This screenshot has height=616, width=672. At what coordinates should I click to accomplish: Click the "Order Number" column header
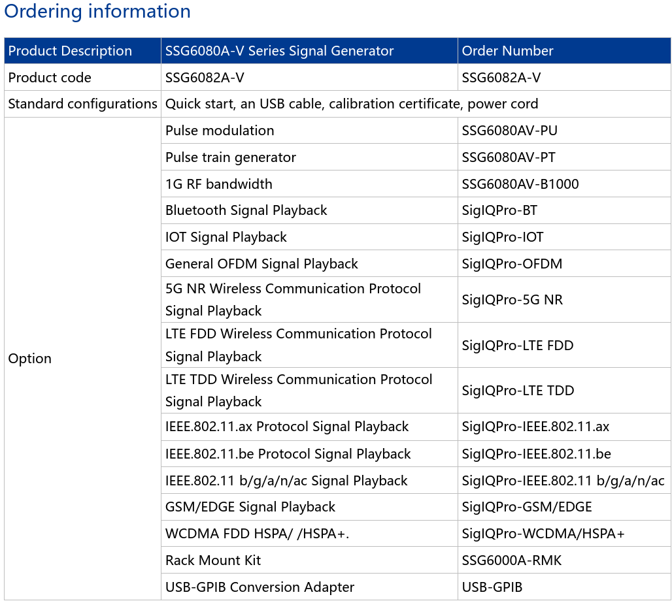pyautogui.click(x=507, y=51)
